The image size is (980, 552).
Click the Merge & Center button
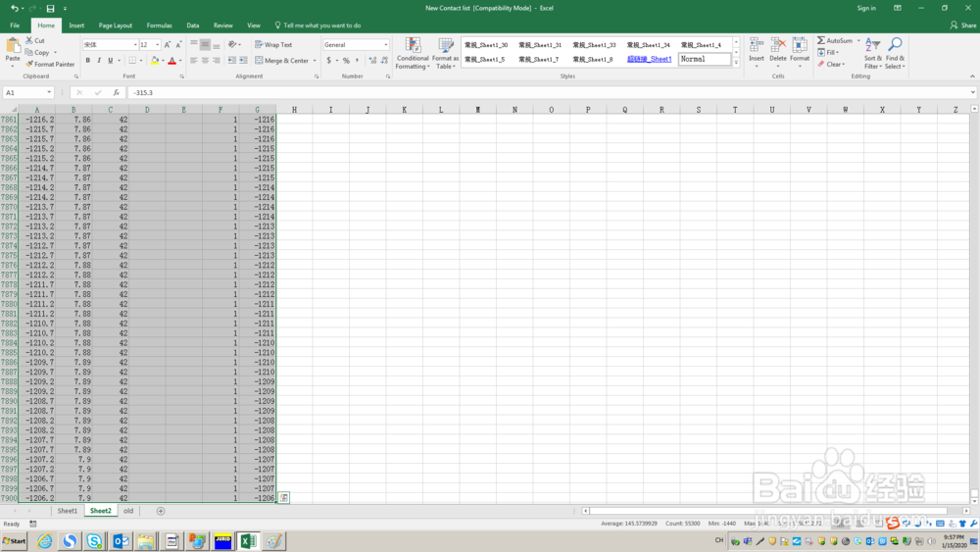pyautogui.click(x=282, y=61)
